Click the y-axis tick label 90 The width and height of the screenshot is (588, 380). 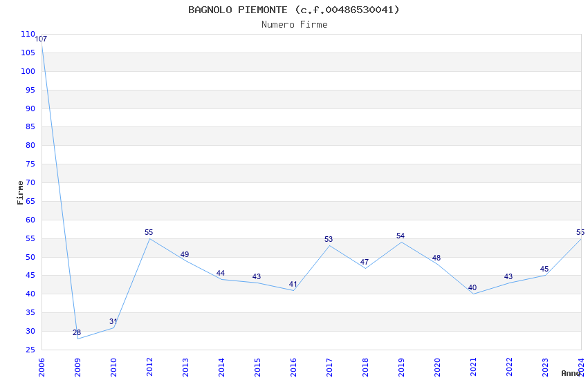[x=30, y=108]
